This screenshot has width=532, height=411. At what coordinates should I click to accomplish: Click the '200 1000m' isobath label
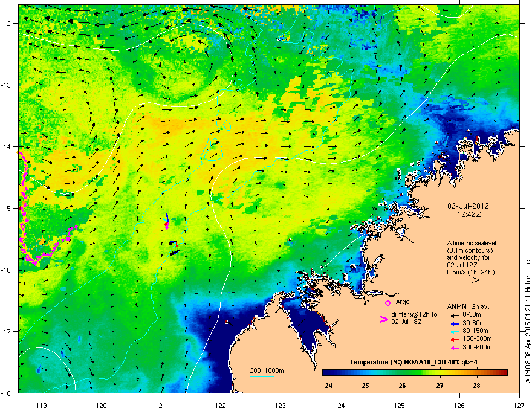pyautogui.click(x=267, y=371)
